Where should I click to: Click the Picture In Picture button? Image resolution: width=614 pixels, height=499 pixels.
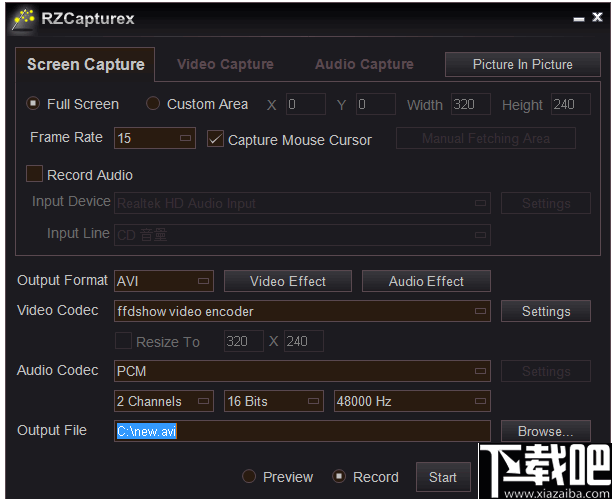coord(522,64)
